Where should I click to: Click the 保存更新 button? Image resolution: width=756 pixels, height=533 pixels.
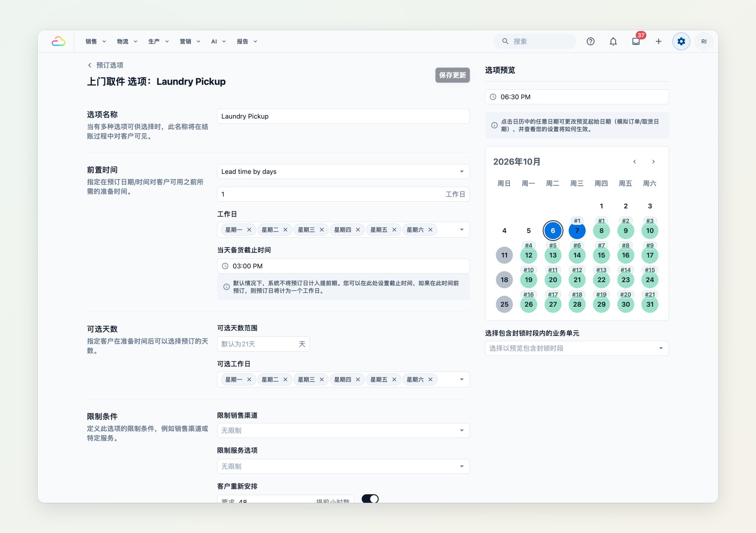point(453,75)
